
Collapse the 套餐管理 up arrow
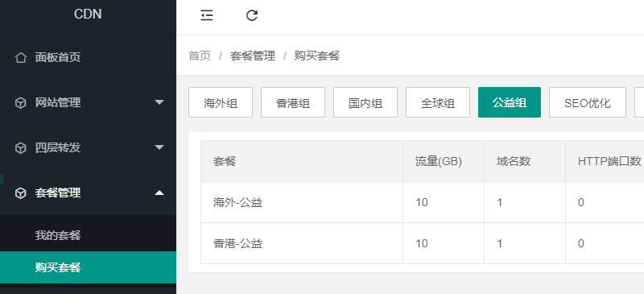click(159, 193)
